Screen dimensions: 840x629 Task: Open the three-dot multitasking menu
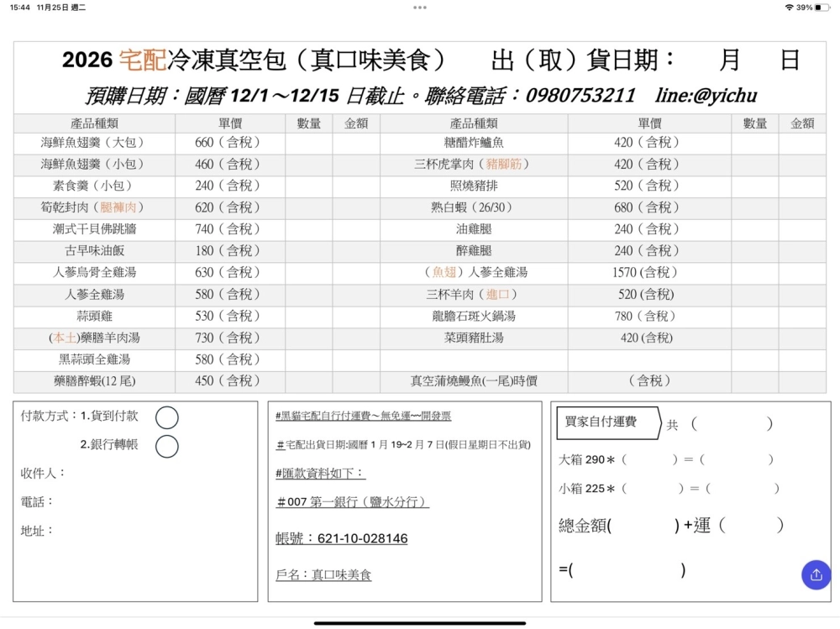pyautogui.click(x=420, y=7)
